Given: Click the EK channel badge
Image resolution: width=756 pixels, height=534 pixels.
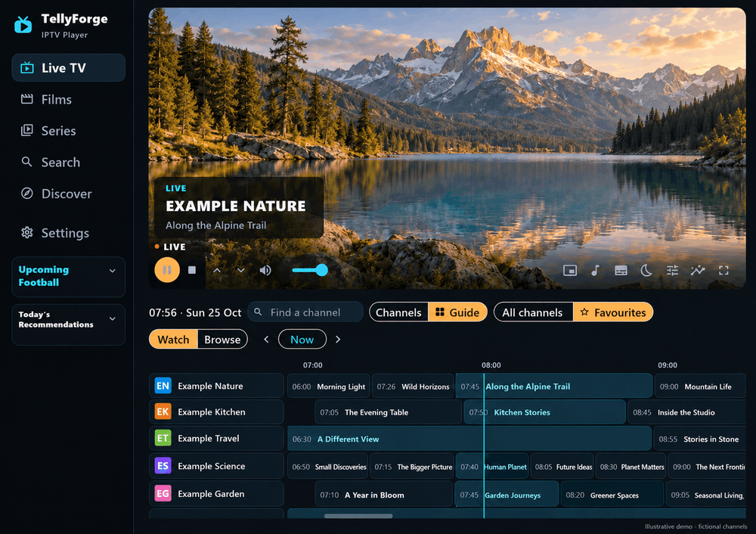Looking at the screenshot, I should 163,412.
